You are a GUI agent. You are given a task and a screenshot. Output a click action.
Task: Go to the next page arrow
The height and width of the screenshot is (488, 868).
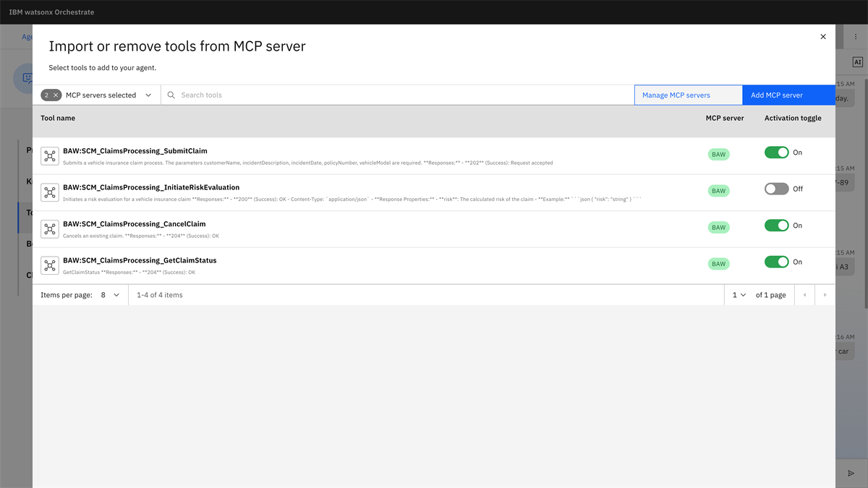pos(825,295)
